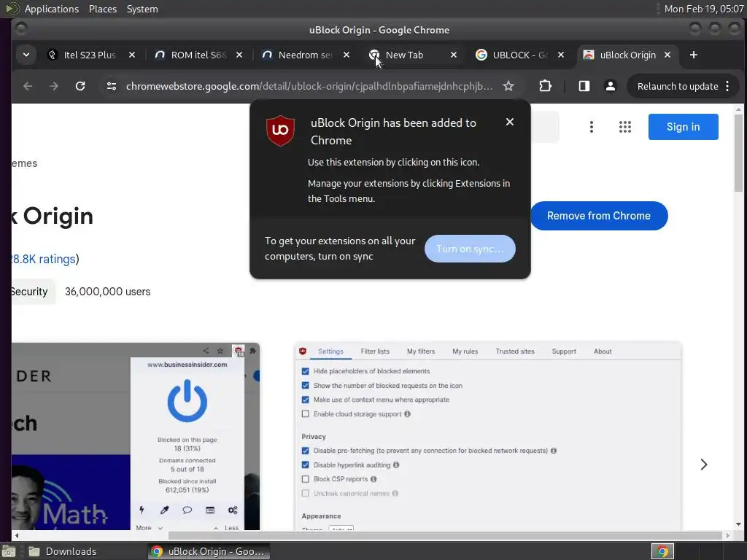View site information icon in address bar
747x560 pixels.
click(x=112, y=86)
